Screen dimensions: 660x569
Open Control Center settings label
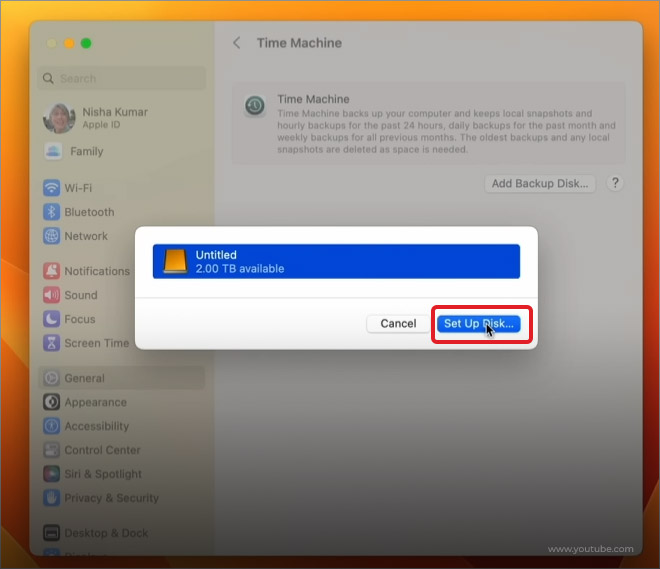pyautogui.click(x=102, y=450)
